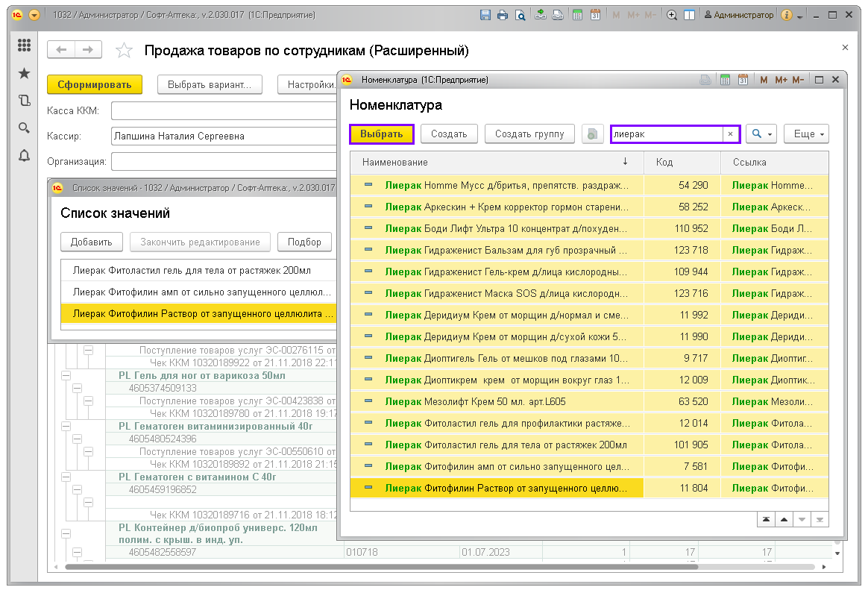The height and width of the screenshot is (590, 868).
Task: Open the History icon in sidebar
Action: (x=24, y=101)
